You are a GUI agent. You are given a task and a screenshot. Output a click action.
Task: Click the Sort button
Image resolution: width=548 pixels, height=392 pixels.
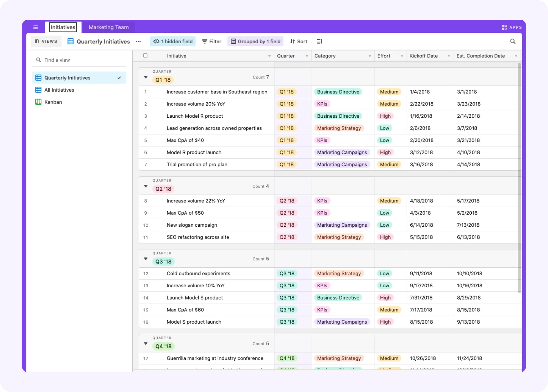click(x=299, y=41)
